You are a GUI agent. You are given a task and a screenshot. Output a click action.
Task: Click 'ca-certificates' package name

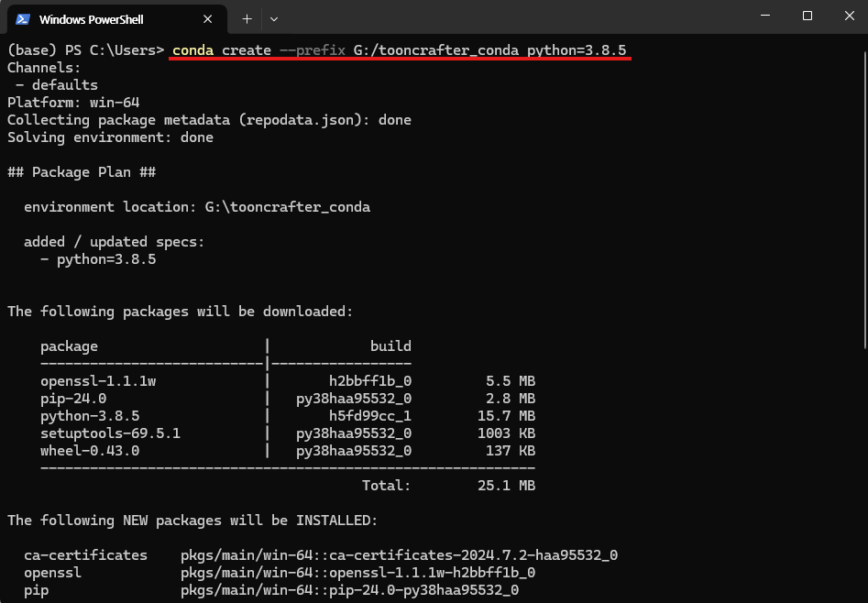(86, 555)
